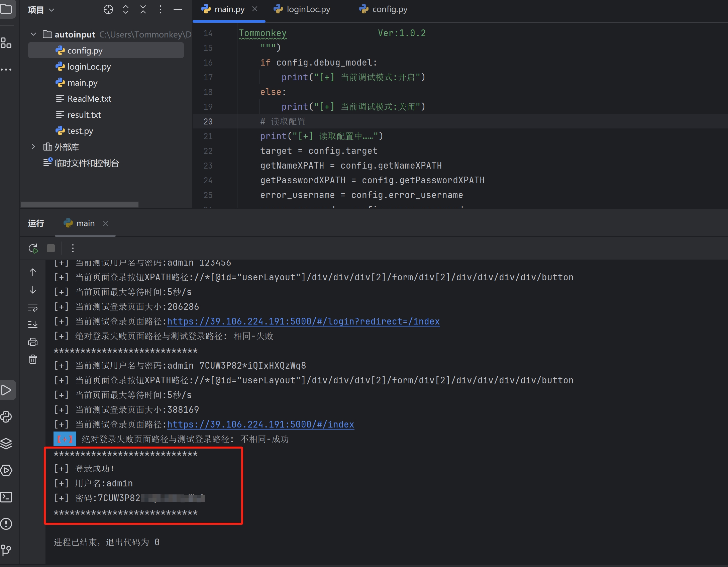
Task: Close the main.py editor tab
Action: click(255, 9)
